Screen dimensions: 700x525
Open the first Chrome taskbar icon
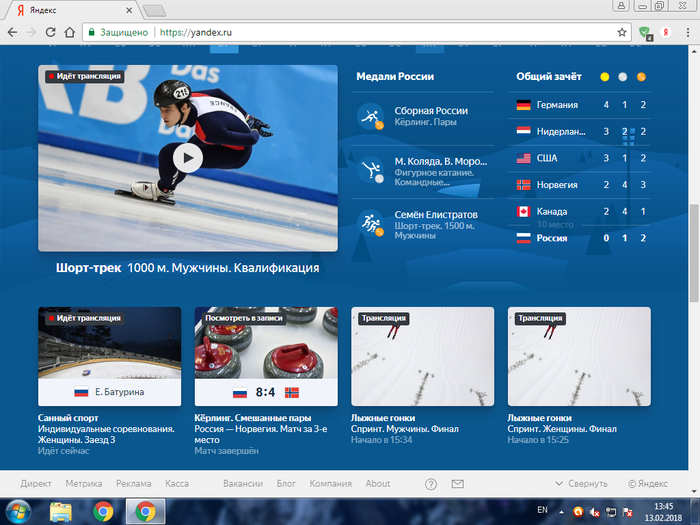[103, 512]
